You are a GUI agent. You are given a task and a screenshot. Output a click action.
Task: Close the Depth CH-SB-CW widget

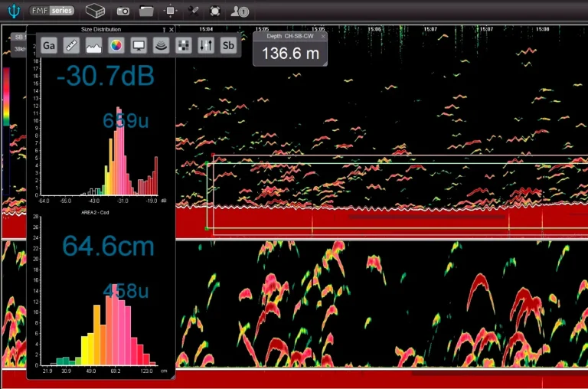(323, 36)
